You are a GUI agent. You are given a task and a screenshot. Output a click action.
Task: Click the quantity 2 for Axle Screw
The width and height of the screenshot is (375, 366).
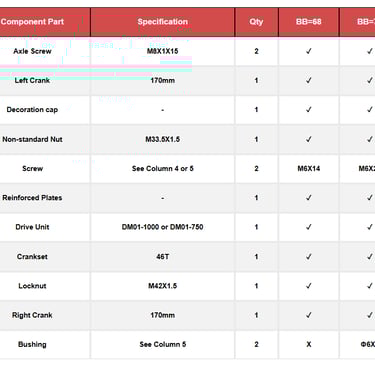[256, 51]
